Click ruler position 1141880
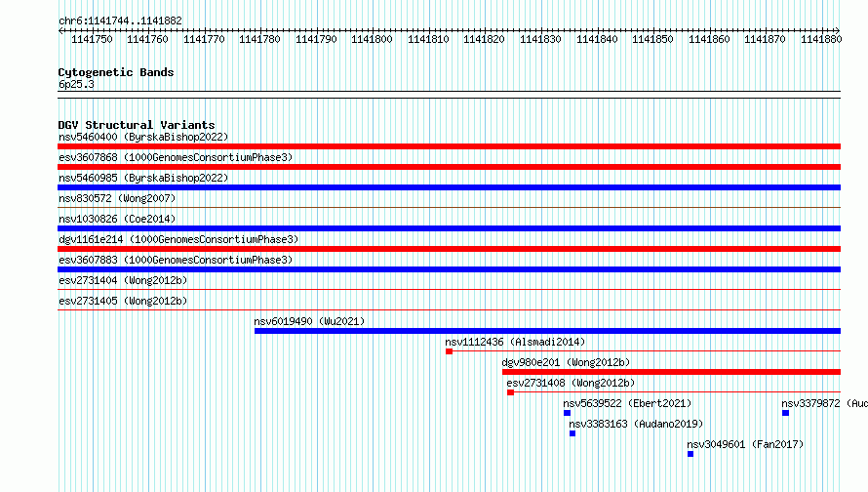 tap(821, 39)
